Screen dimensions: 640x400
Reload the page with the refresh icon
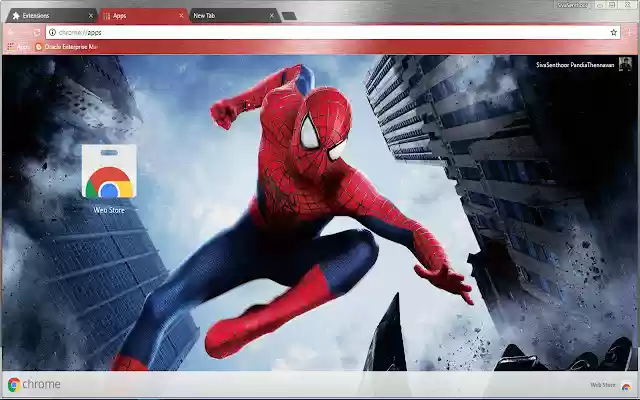(x=37, y=32)
